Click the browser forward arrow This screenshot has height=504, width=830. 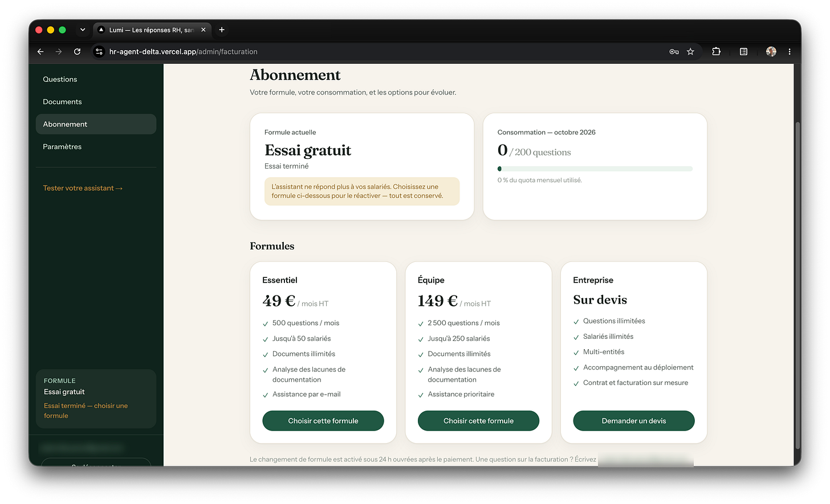[x=59, y=52]
